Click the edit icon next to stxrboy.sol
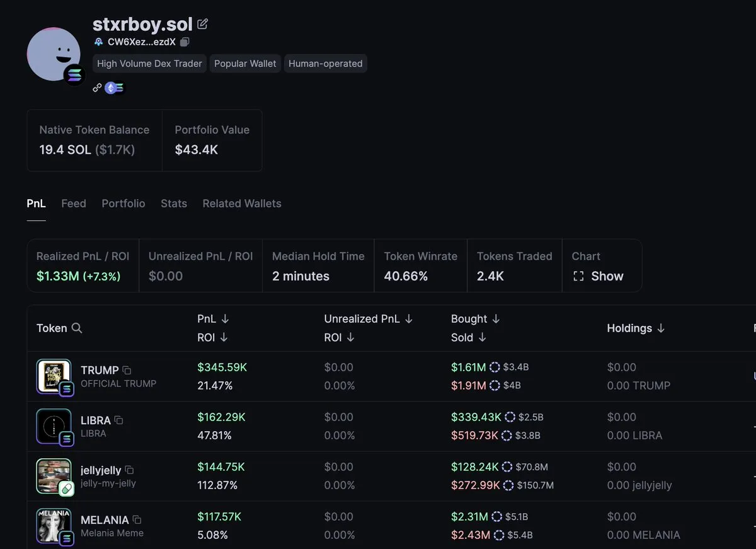Image resolution: width=756 pixels, height=549 pixels. tap(202, 24)
